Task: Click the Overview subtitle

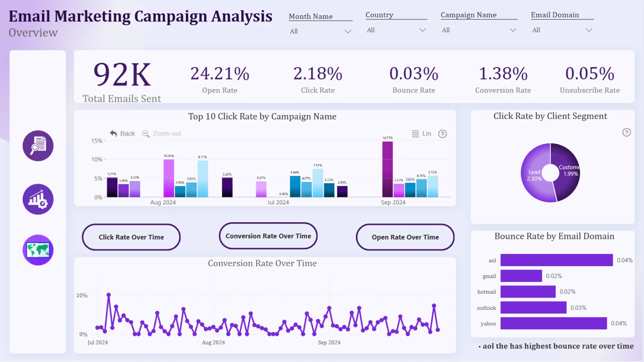Action: tap(33, 33)
